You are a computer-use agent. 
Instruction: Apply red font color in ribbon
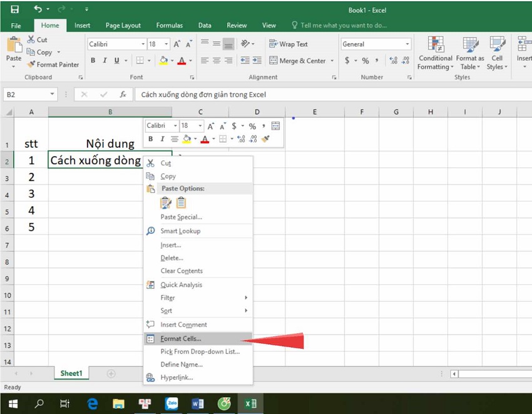182,61
